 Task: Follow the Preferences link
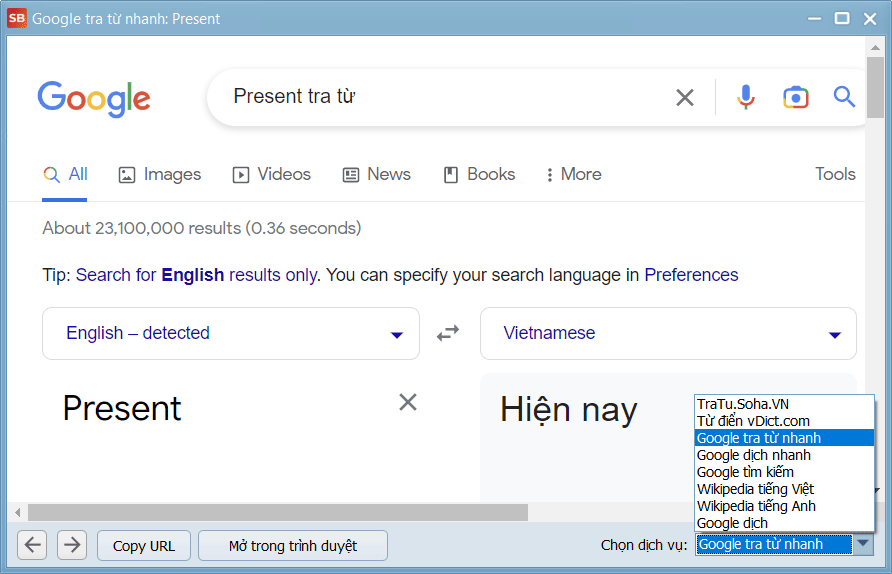(691, 275)
